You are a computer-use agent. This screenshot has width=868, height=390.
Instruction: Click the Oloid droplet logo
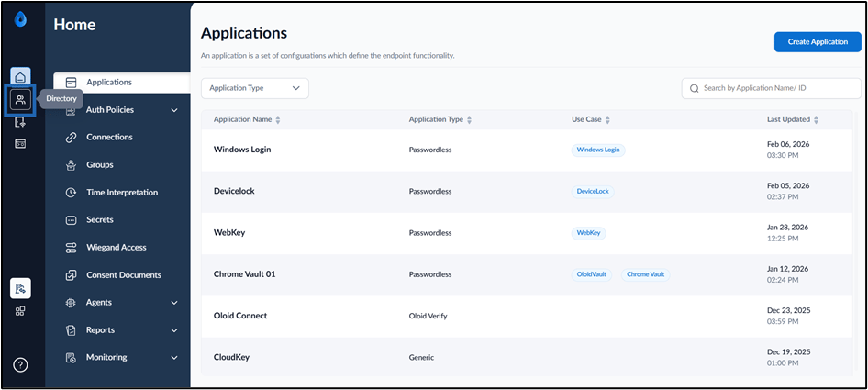(20, 19)
